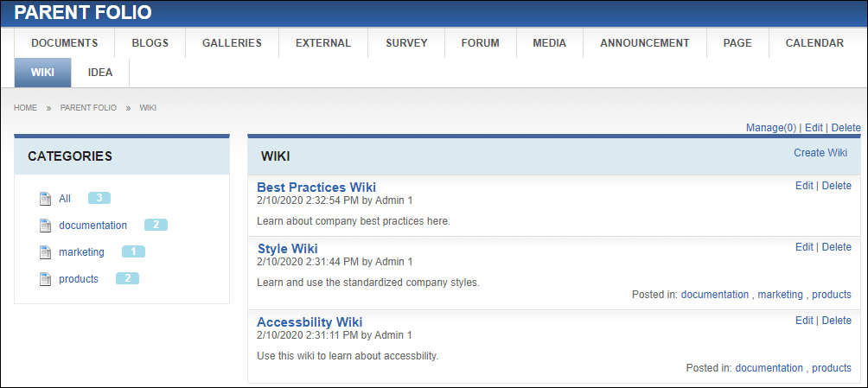Open the Galleries tab
The width and height of the screenshot is (868, 388).
coord(232,43)
